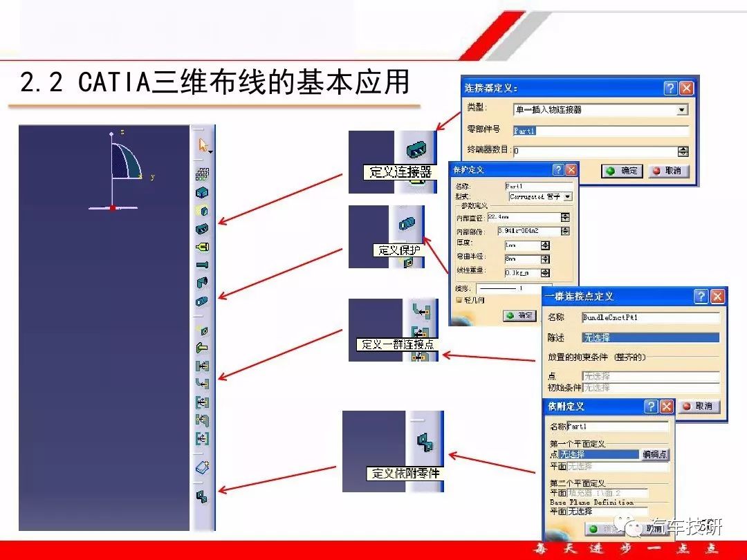This screenshot has width=747, height=560.
Task: Click enlarged Define Protection icon in callout
Action: 407,223
